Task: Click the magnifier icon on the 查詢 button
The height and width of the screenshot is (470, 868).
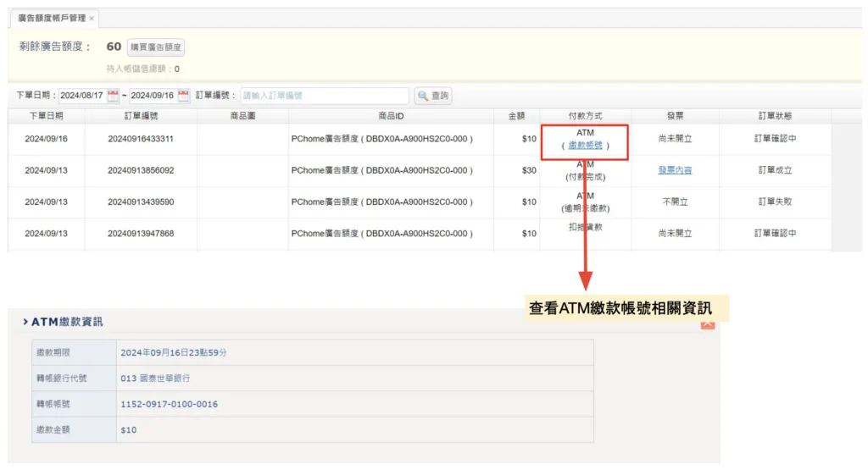Action: pos(423,96)
